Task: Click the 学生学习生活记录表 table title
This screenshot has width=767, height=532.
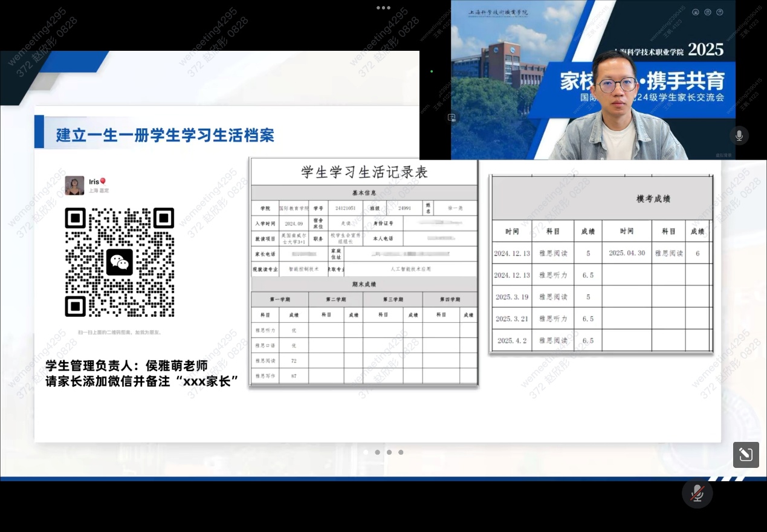Action: coord(364,172)
